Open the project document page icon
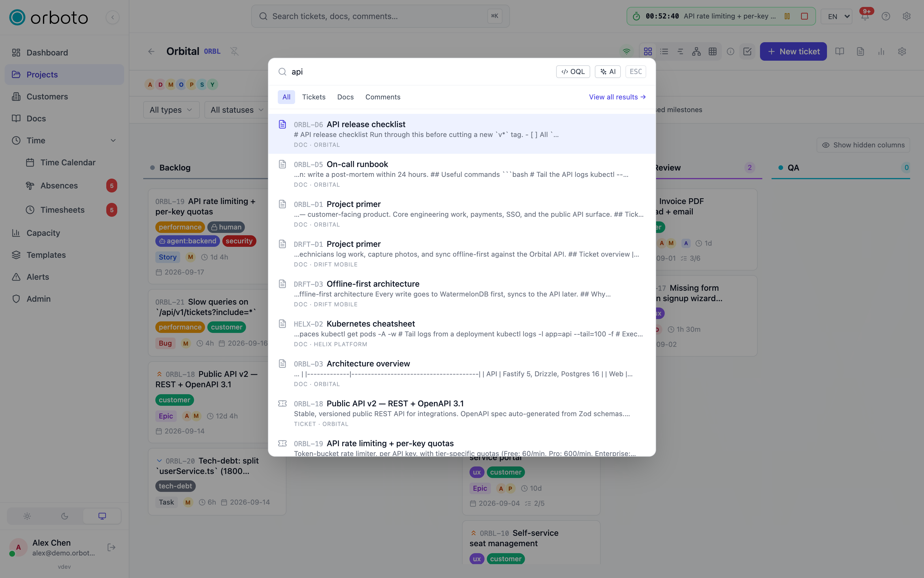This screenshot has width=924, height=578. tap(860, 51)
